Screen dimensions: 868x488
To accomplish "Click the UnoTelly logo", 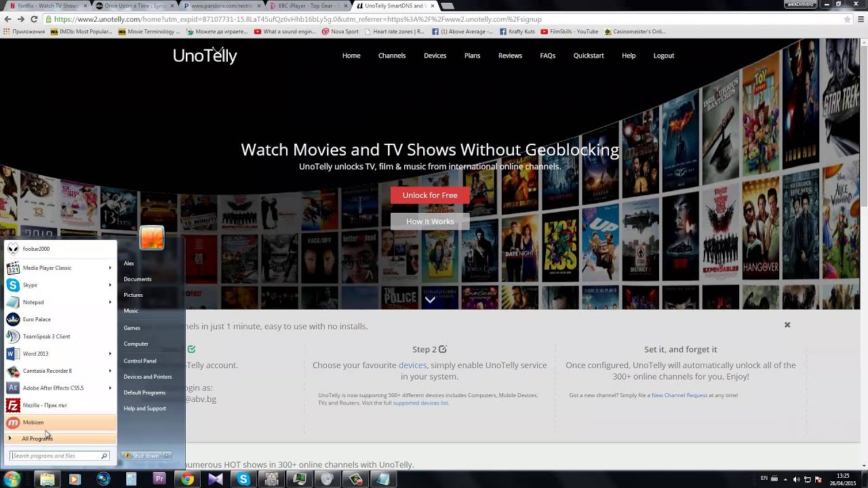I will (205, 56).
